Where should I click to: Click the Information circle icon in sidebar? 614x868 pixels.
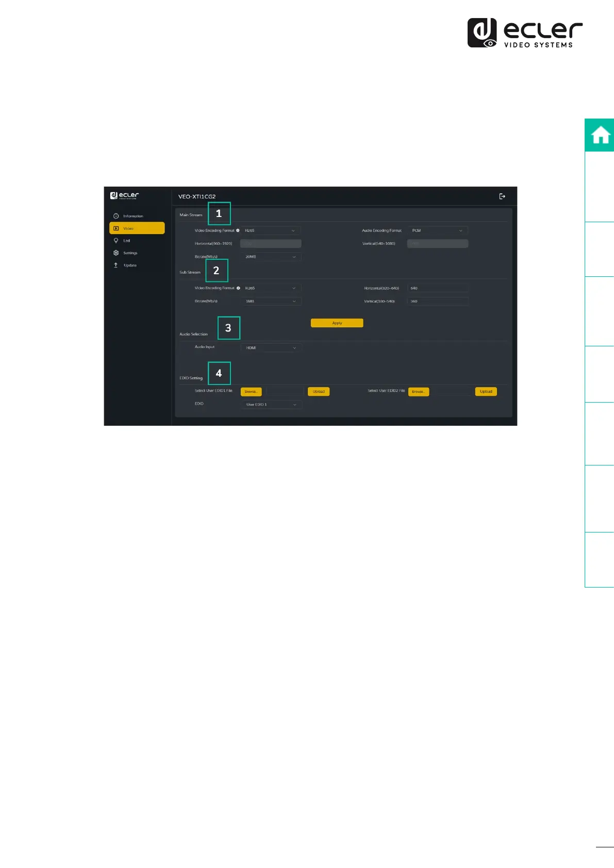[116, 216]
